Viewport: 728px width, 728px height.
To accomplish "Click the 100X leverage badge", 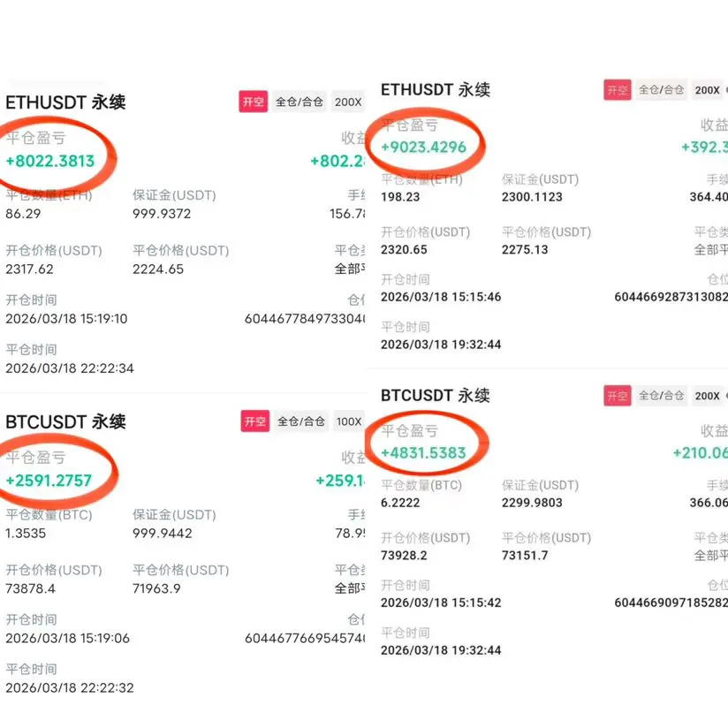I will (x=348, y=421).
